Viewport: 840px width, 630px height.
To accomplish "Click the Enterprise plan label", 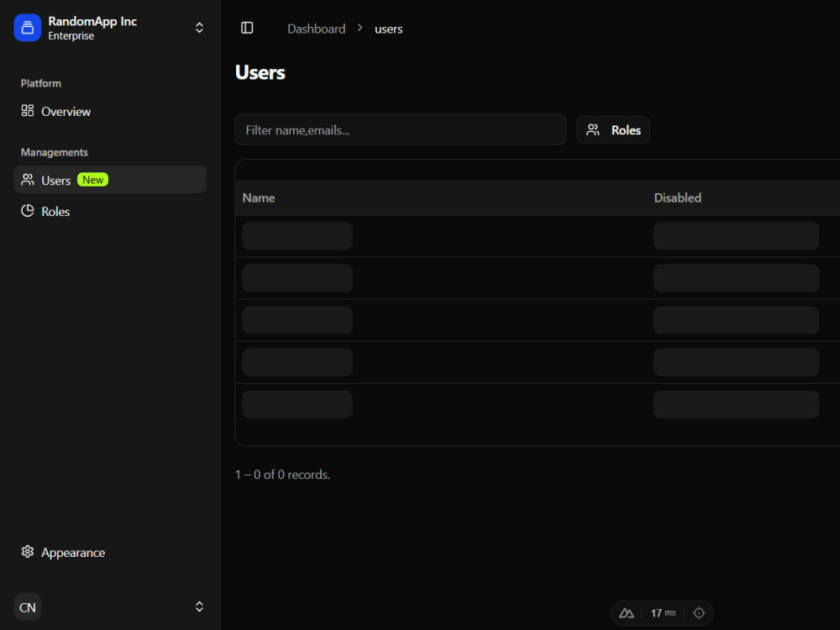I will (x=71, y=36).
